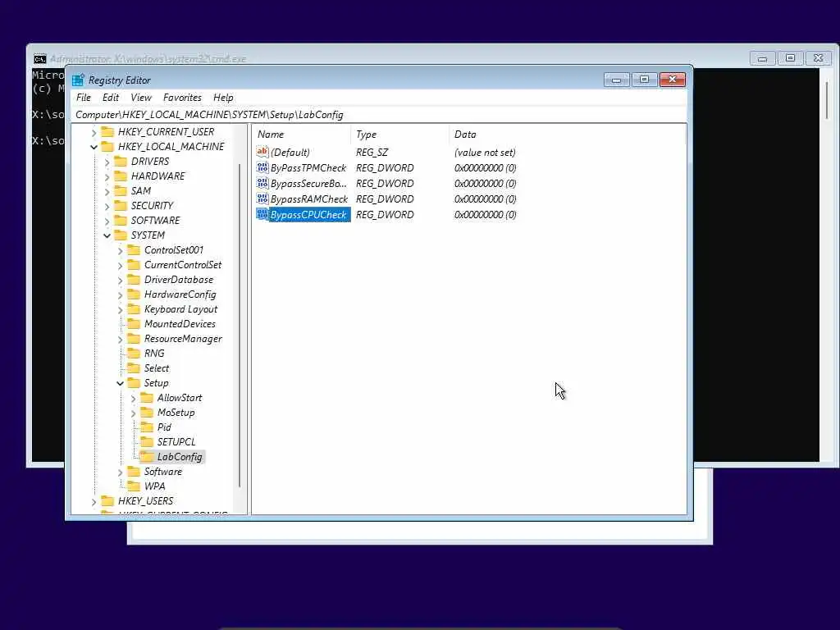Click the registry address bar path
Image resolution: width=840 pixels, height=630 pixels.
(209, 115)
